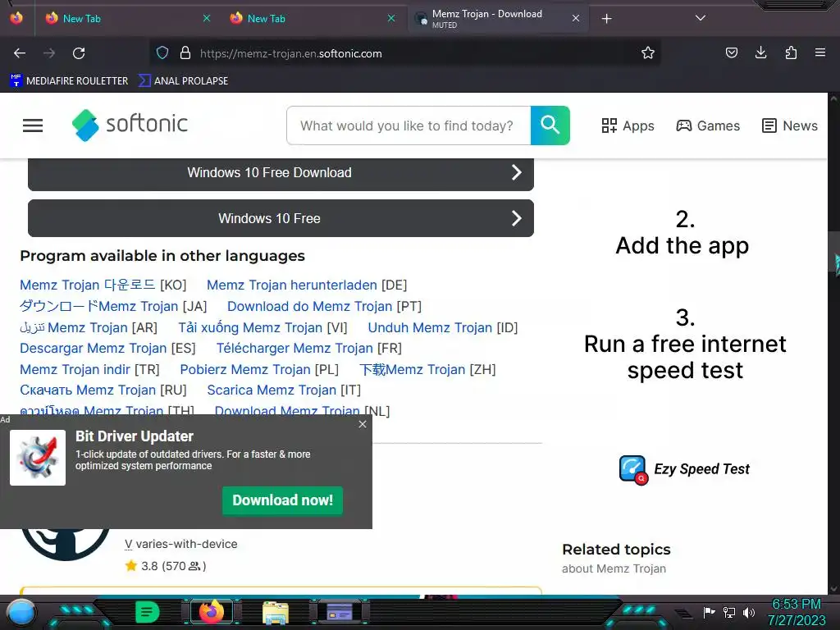Click the Ezy Speed Test logo
Viewport: 840px width, 630px height.
point(685,469)
